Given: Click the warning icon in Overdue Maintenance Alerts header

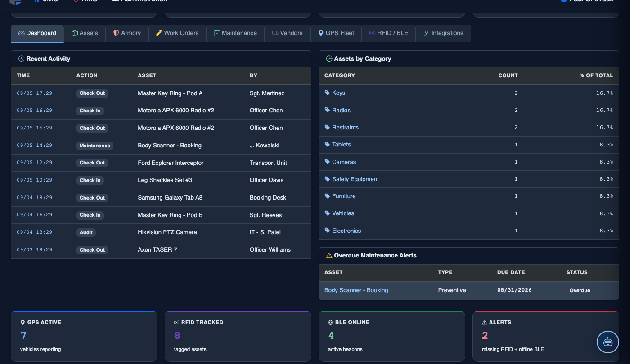Looking at the screenshot, I should tap(329, 256).
